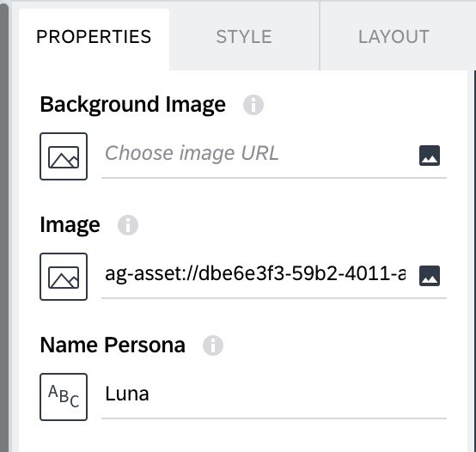Click the Background Image property label
Viewport: 476px width, 452px height.
(x=132, y=105)
